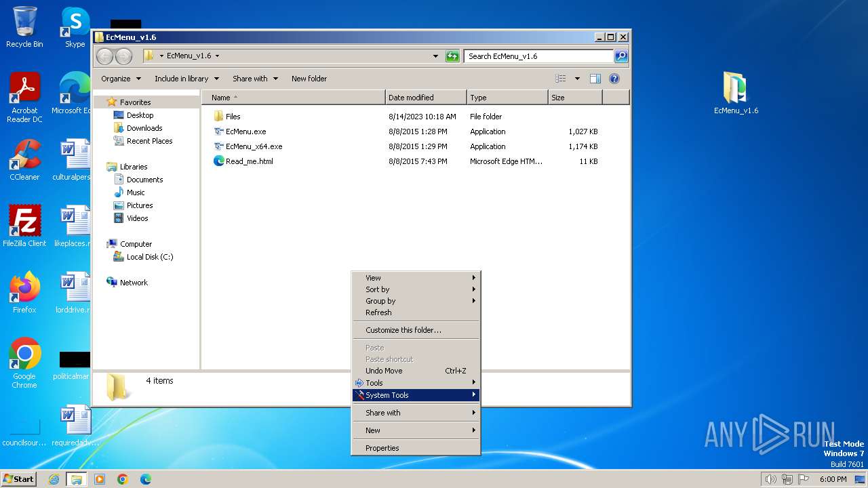Launch Microsoft Edge from taskbar
The width and height of the screenshot is (868, 488).
pyautogui.click(x=145, y=479)
